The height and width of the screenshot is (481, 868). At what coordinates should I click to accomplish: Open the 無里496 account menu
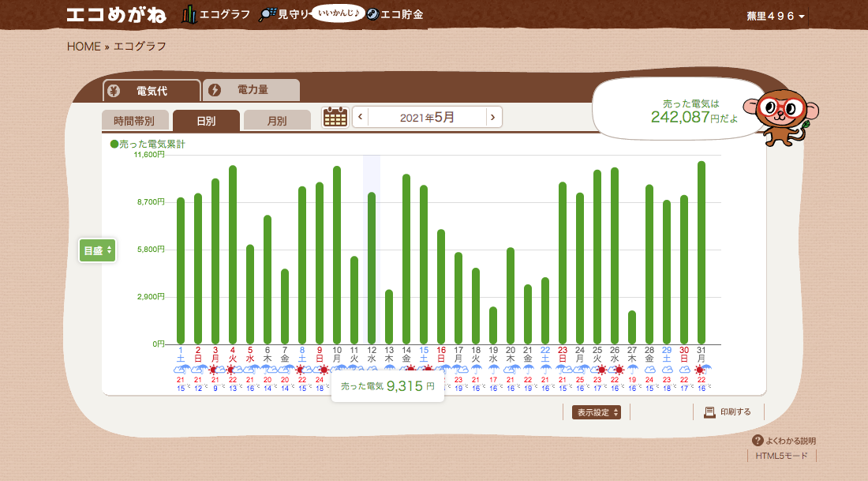pos(776,17)
